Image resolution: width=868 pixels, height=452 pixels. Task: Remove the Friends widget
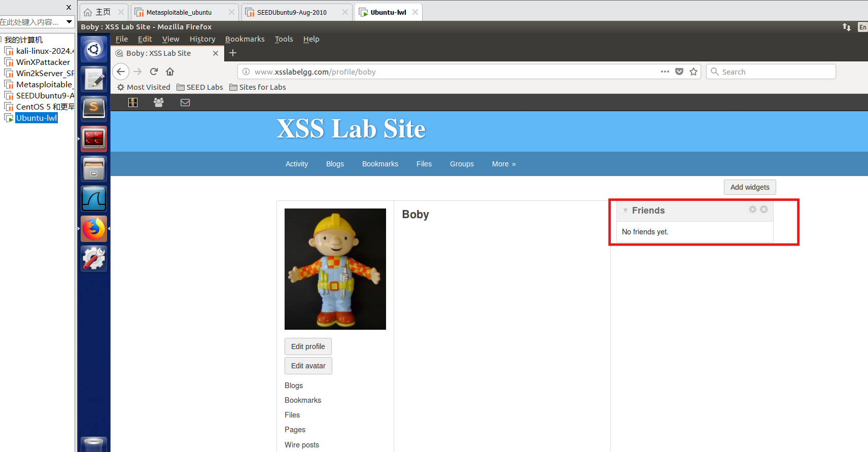tap(764, 210)
